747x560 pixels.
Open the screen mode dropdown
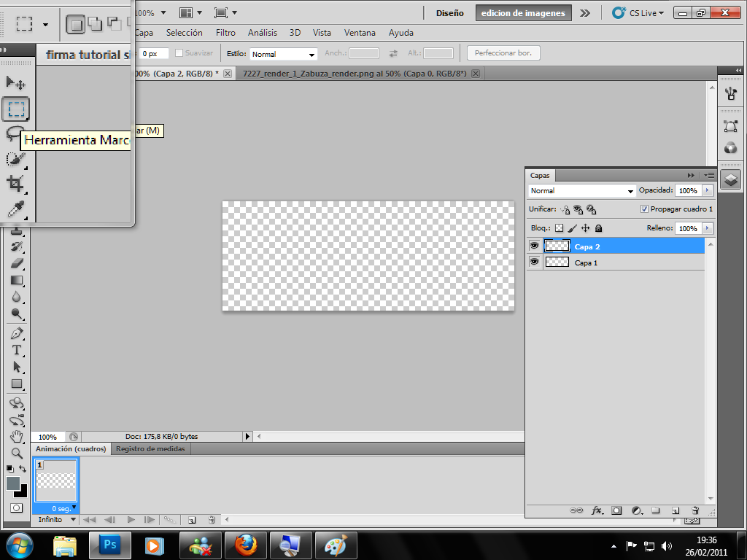point(225,13)
